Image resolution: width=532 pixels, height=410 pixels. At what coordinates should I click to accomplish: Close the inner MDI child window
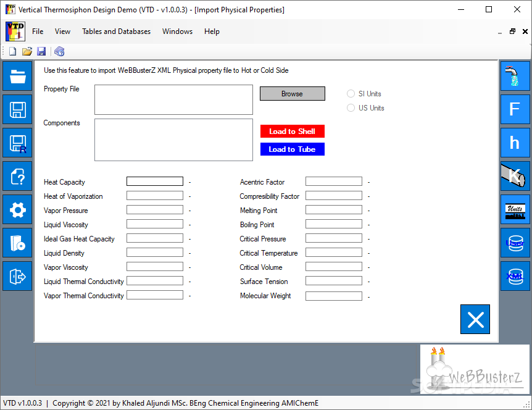[x=525, y=31]
